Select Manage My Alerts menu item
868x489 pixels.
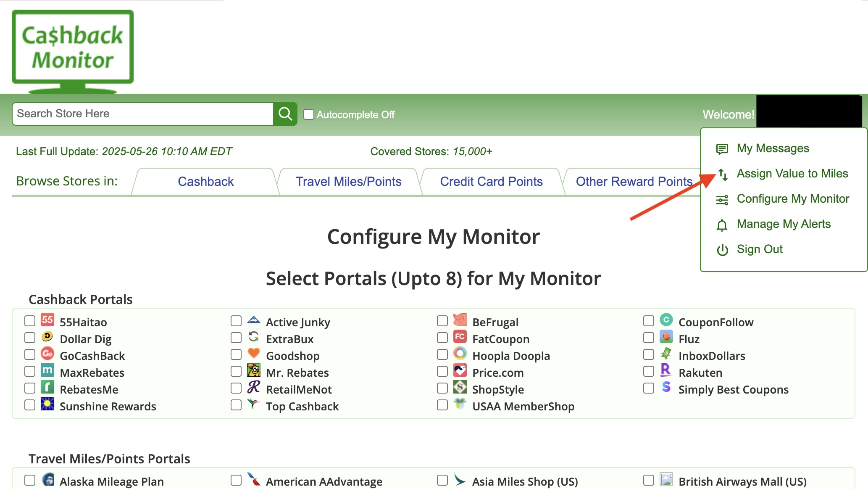click(784, 224)
